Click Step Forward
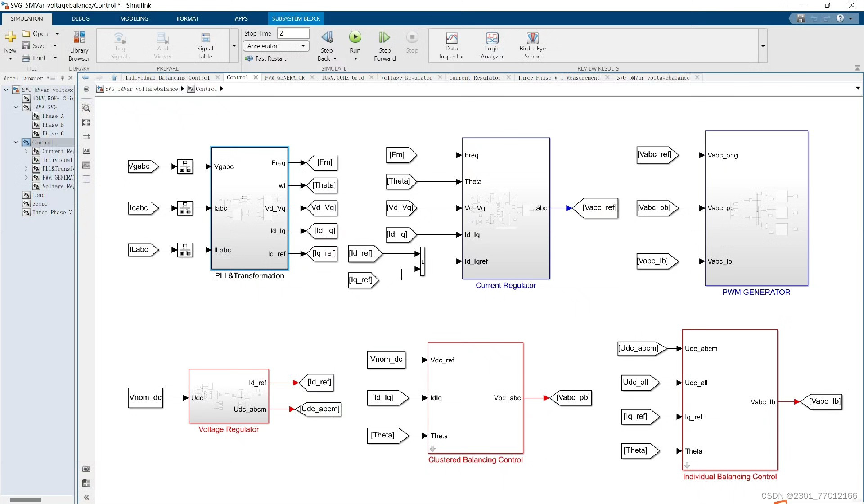Viewport: 864px width, 504px height. [x=385, y=46]
